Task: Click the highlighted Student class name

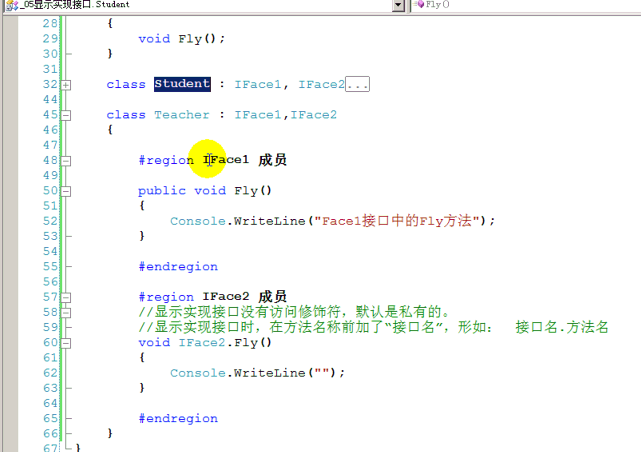Action: [182, 84]
